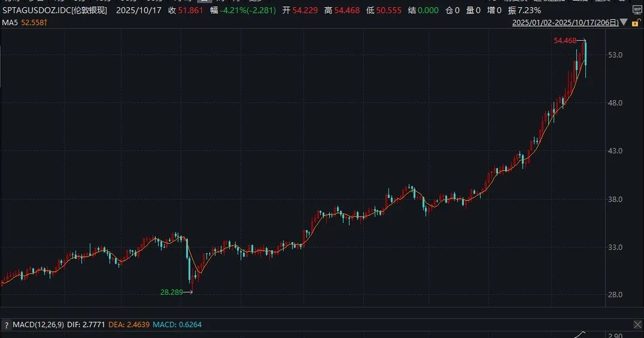Close the MACD indicator panel
644x338 pixels.
637,325
